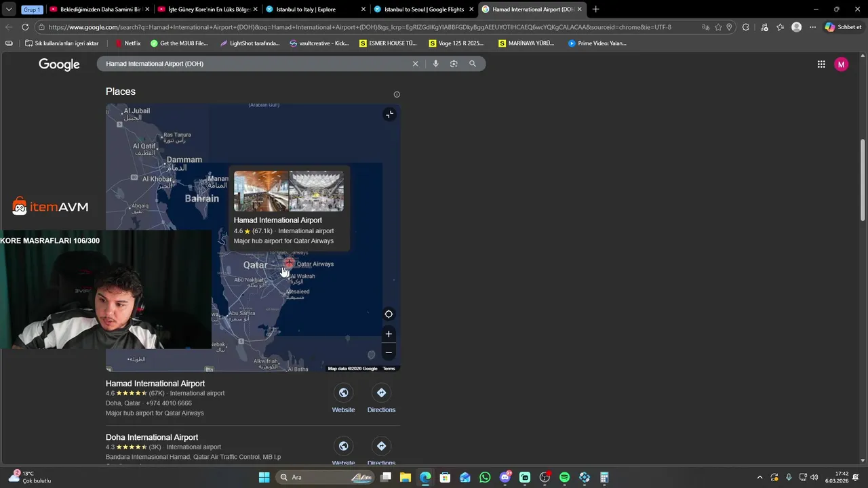Open Netflix bookmark
868x488 pixels.
tap(127, 43)
